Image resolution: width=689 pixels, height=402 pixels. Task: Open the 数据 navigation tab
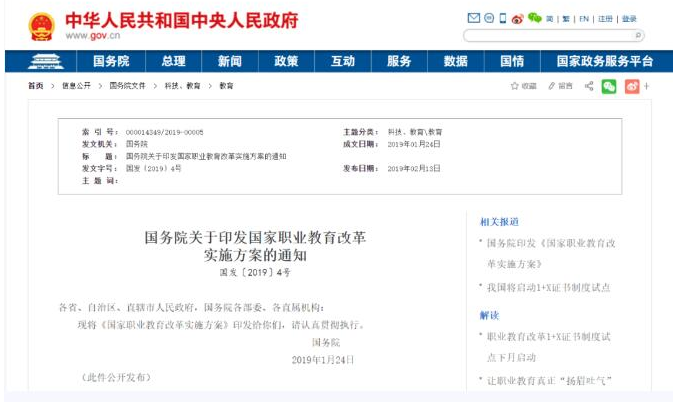[456, 61]
